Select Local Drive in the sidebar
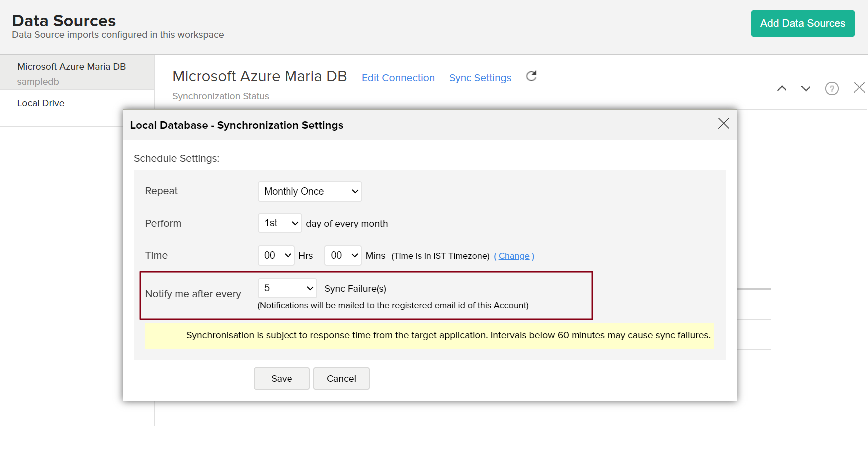 coord(41,103)
